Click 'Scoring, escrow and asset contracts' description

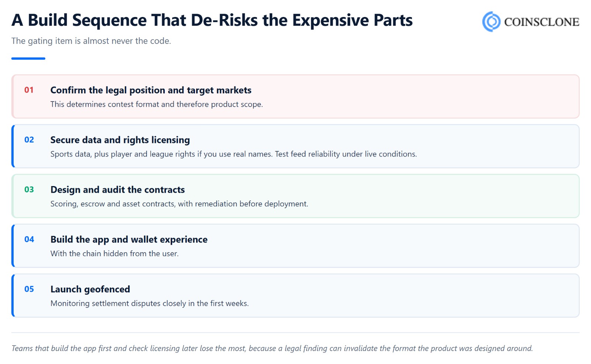[x=179, y=204]
